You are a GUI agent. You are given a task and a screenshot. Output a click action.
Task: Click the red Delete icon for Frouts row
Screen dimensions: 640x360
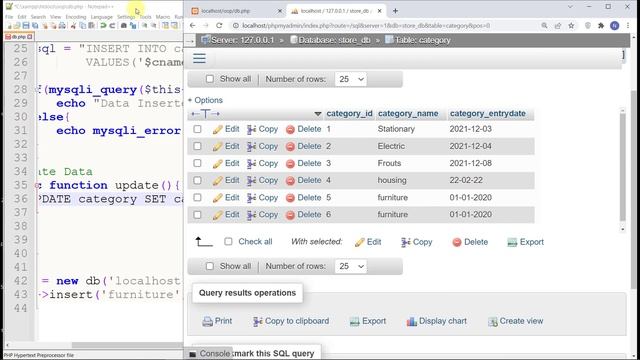click(290, 164)
